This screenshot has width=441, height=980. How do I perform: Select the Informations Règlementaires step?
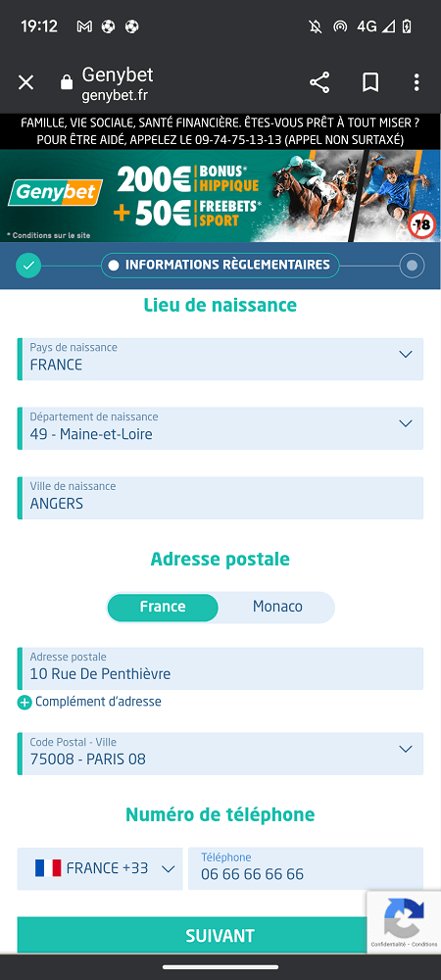pos(220,265)
